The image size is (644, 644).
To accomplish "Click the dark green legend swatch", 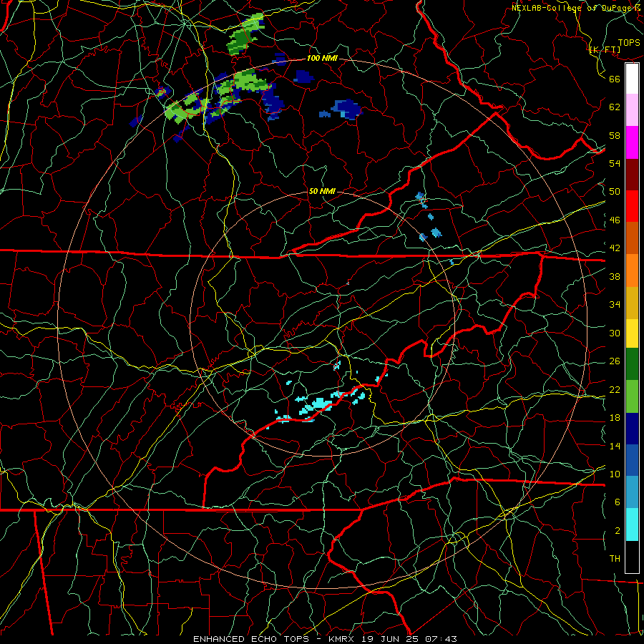I will (632, 364).
